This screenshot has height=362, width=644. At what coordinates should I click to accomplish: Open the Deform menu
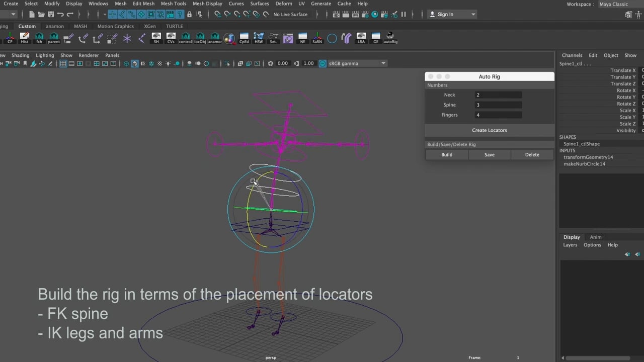coord(283,4)
